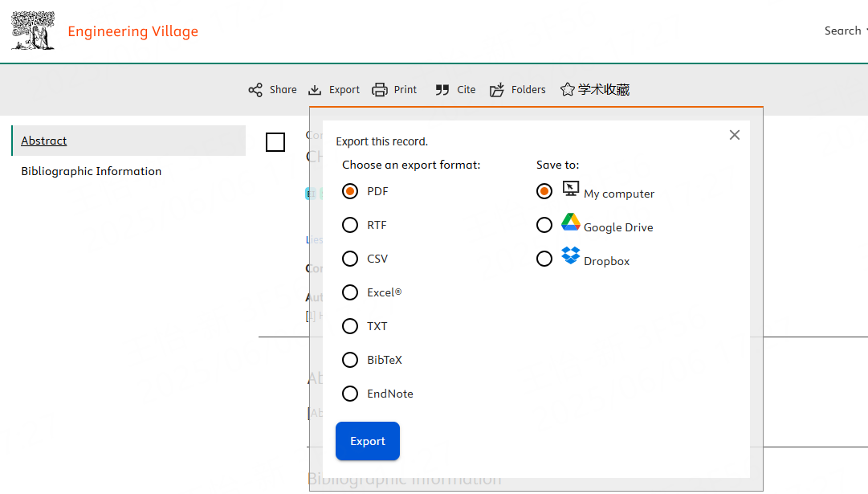Screen dimensions: 868x494
Task: Click the PDF format label text
Action: click(x=377, y=191)
